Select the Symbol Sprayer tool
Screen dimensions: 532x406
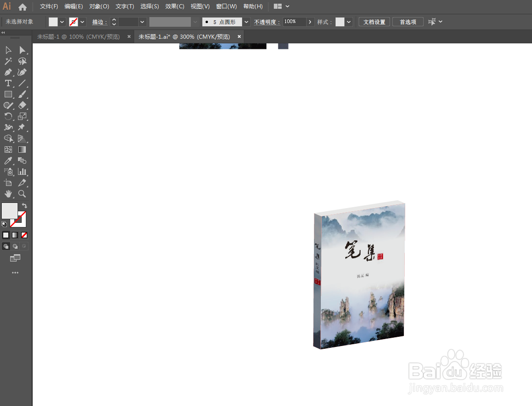click(8, 172)
